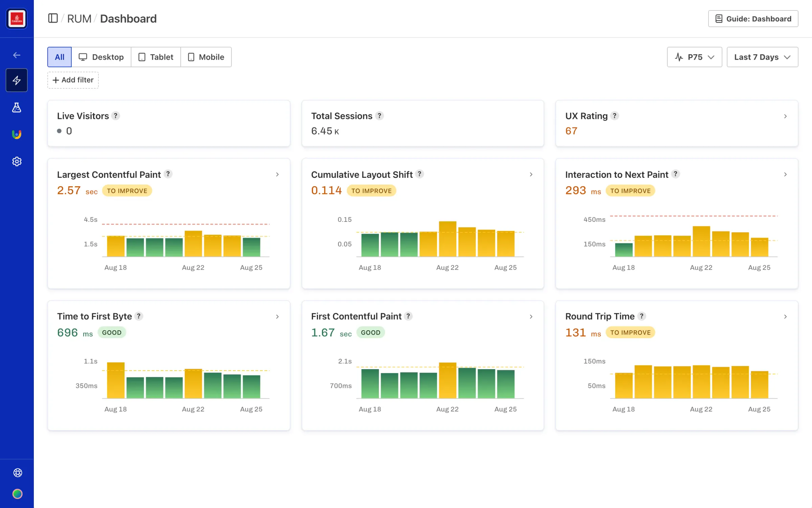Click the INP TO IMPROVE badge
812x508 pixels.
tap(630, 191)
